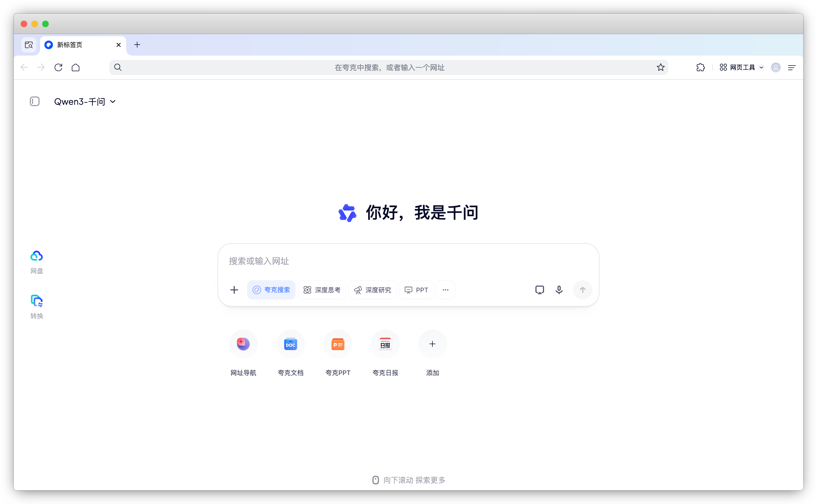
Task: Click 添加 to add a shortcut
Action: coord(432,344)
